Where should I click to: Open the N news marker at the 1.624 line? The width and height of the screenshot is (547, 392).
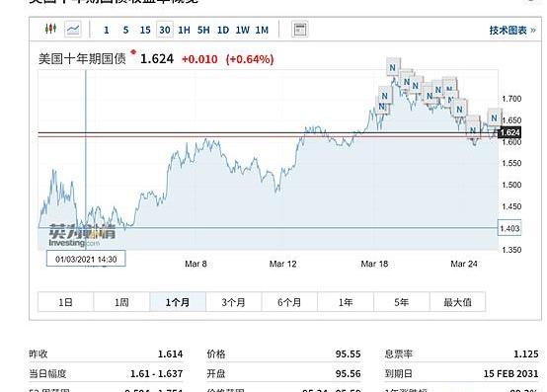click(473, 130)
